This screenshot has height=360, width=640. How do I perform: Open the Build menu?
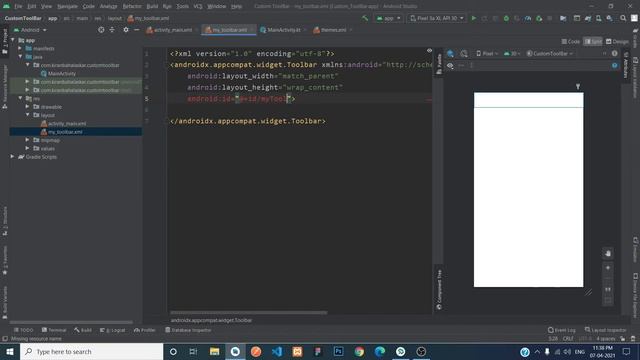152,7
